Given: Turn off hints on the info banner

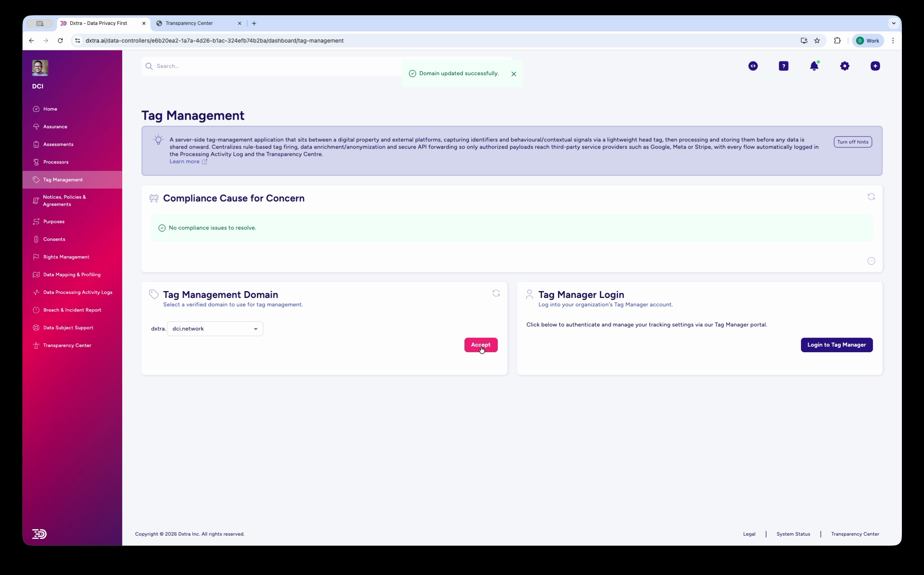Looking at the screenshot, I should coord(852,142).
